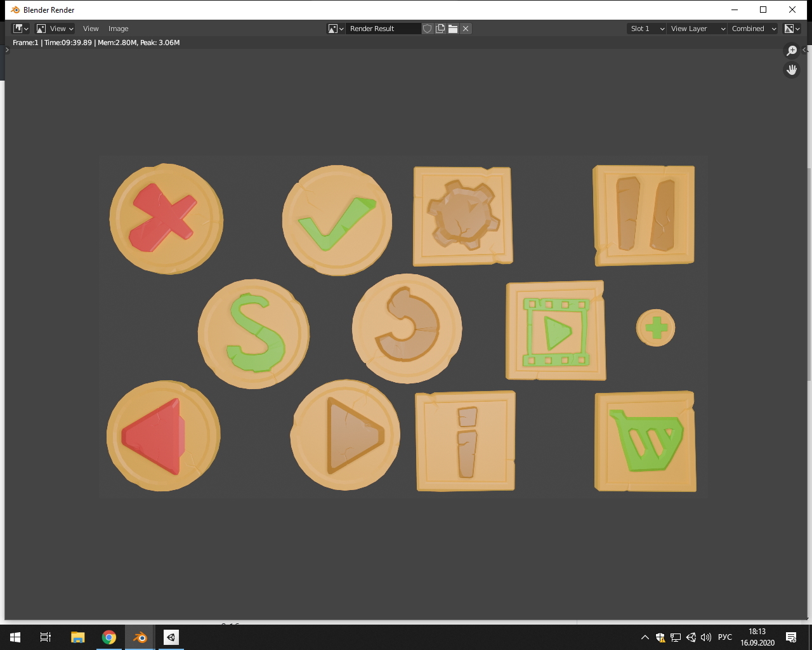Click the green dollar coin in the render
Image resolution: width=812 pixels, height=650 pixels.
254,334
